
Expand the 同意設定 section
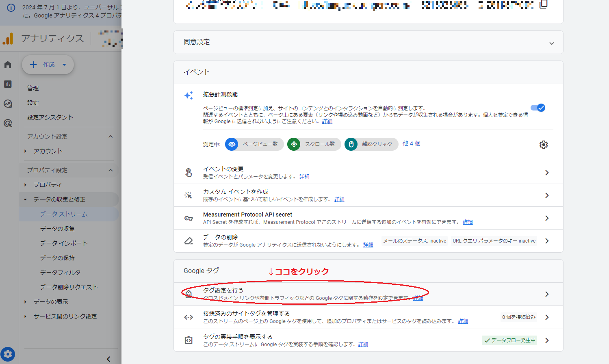pyautogui.click(x=551, y=42)
